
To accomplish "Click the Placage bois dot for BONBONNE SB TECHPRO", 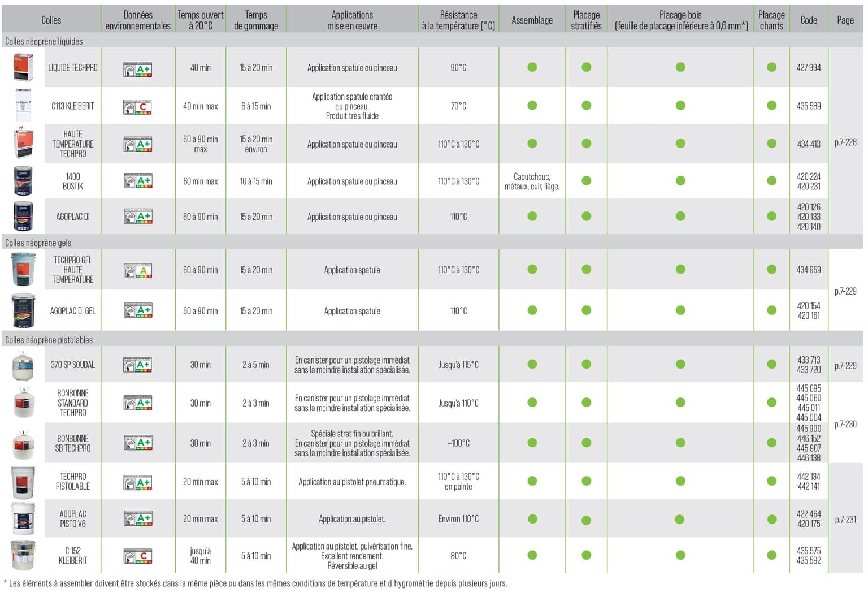I will (x=680, y=443).
